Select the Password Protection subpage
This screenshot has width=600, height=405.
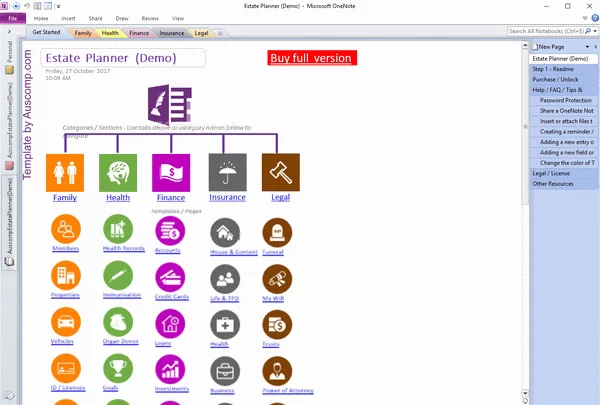pos(566,101)
